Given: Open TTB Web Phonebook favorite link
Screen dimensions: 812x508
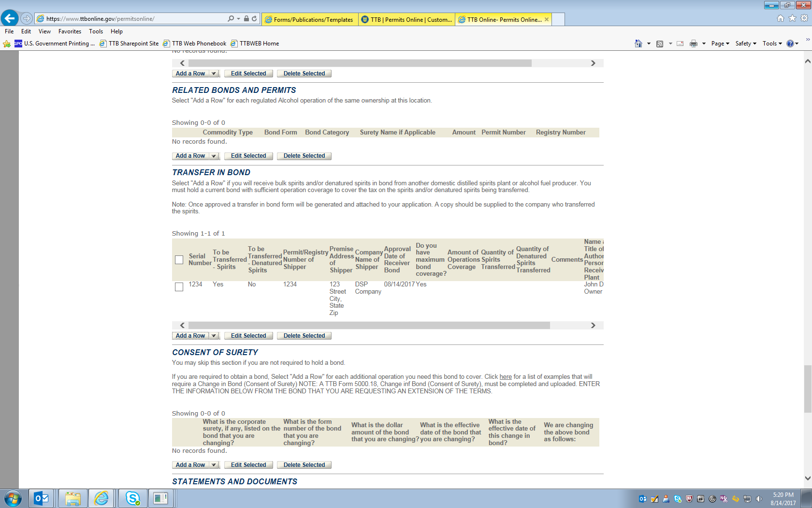Looking at the screenshot, I should 194,44.
